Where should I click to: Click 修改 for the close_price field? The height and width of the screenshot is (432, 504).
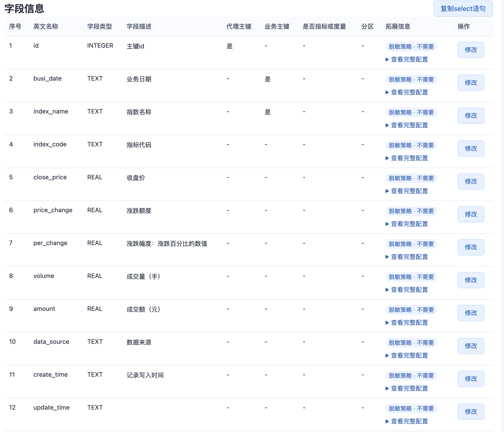coord(471,181)
